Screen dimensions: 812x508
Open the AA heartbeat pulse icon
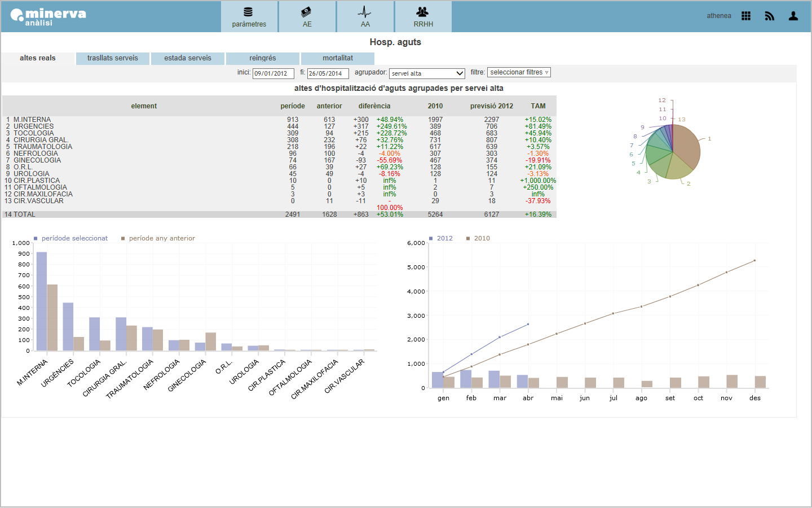pyautogui.click(x=365, y=12)
